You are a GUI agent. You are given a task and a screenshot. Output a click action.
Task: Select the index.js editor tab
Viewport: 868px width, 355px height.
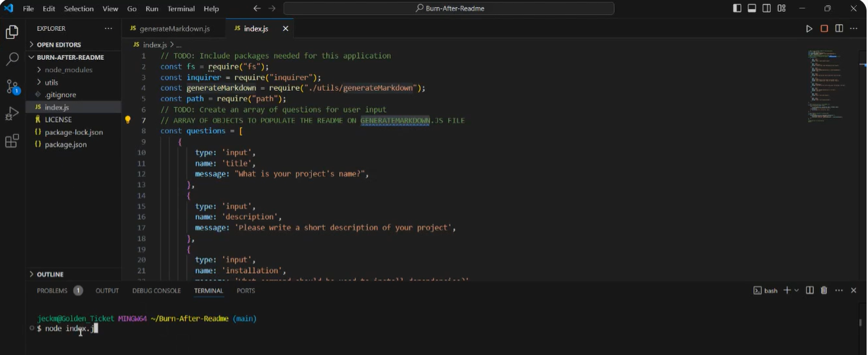click(x=260, y=29)
